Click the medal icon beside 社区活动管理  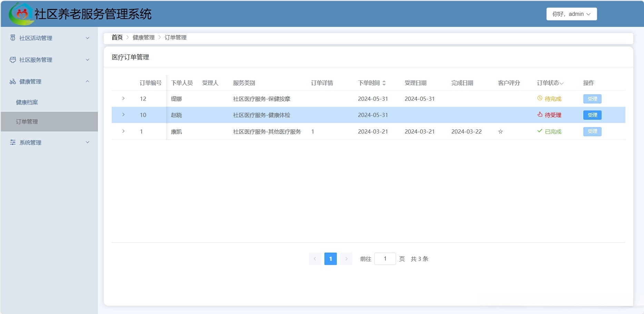pyautogui.click(x=13, y=38)
